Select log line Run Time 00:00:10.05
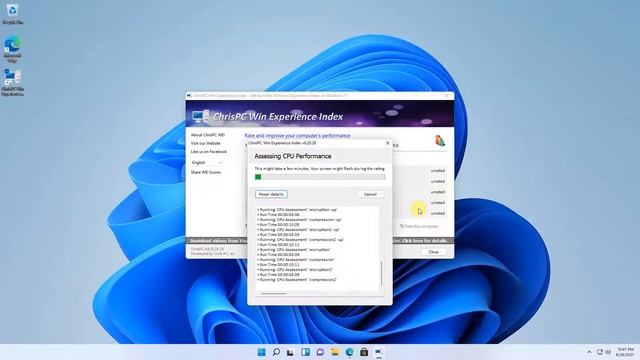 [x=278, y=224]
